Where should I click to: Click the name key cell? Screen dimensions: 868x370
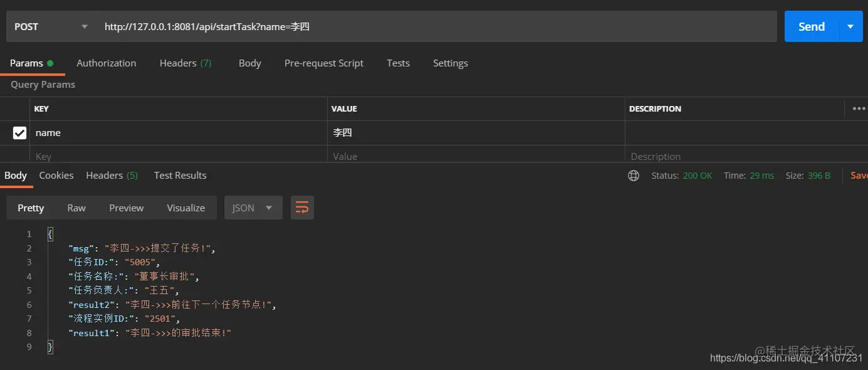[x=179, y=133]
